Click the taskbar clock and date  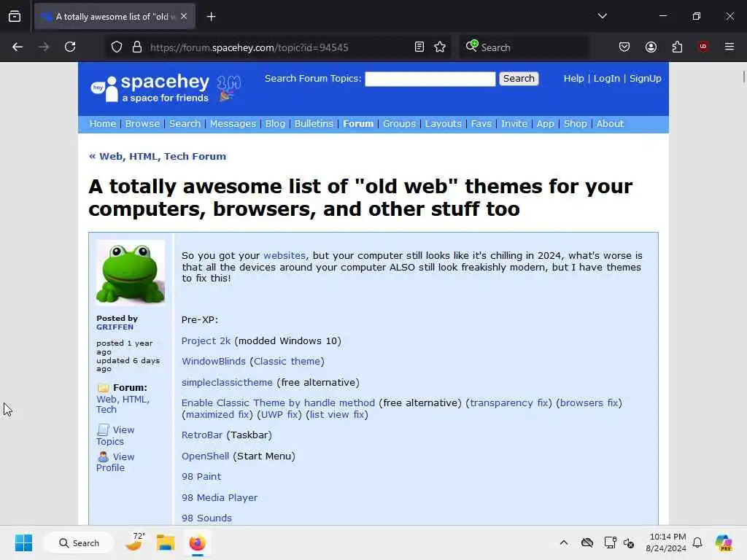665,542
